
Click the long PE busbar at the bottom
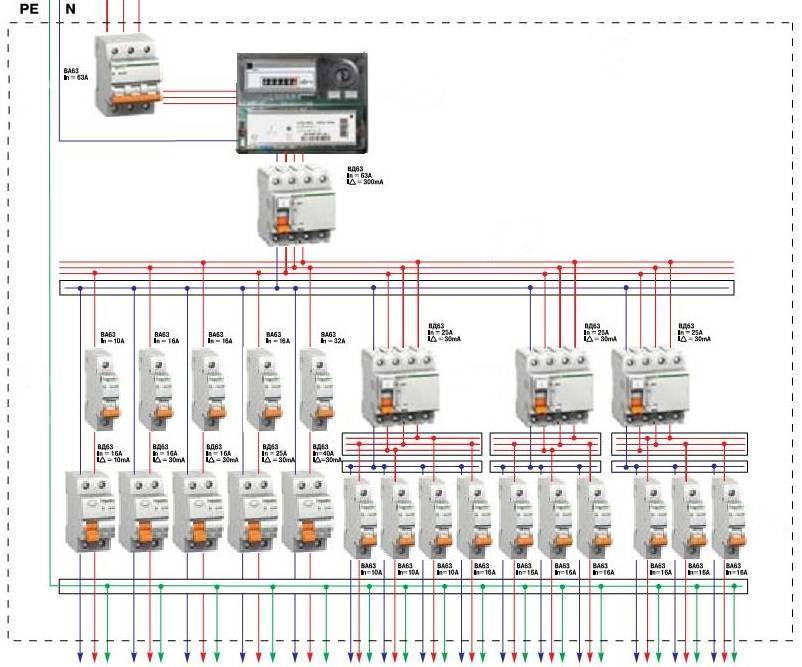pos(400,586)
